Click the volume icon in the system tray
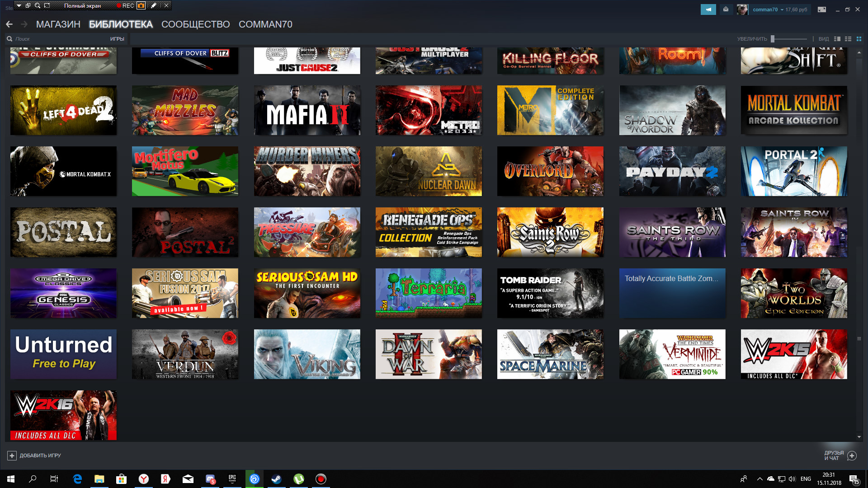The height and width of the screenshot is (488, 868). (792, 479)
